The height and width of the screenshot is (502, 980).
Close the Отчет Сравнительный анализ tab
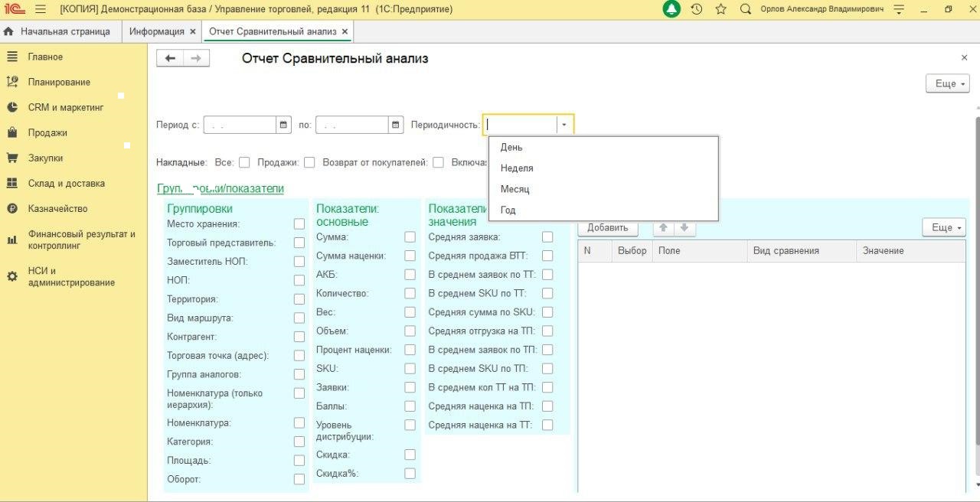click(x=345, y=31)
